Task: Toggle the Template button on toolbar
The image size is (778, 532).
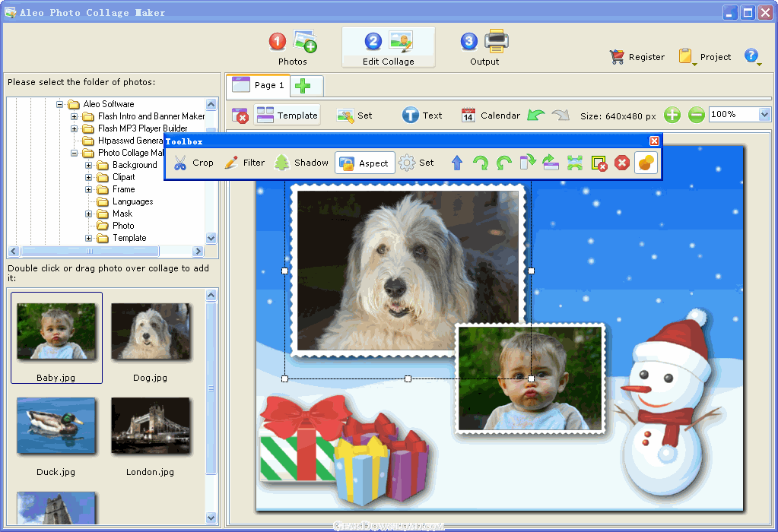Action: point(287,115)
